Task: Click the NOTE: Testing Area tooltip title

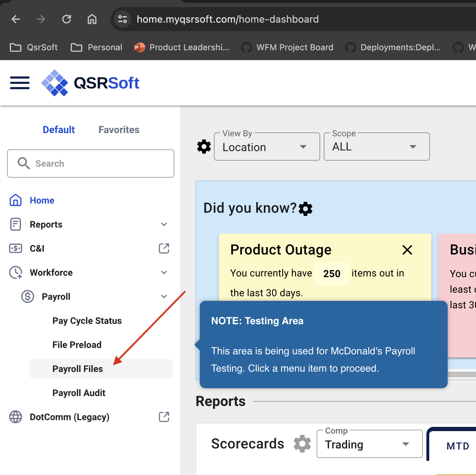Action: coord(257,321)
